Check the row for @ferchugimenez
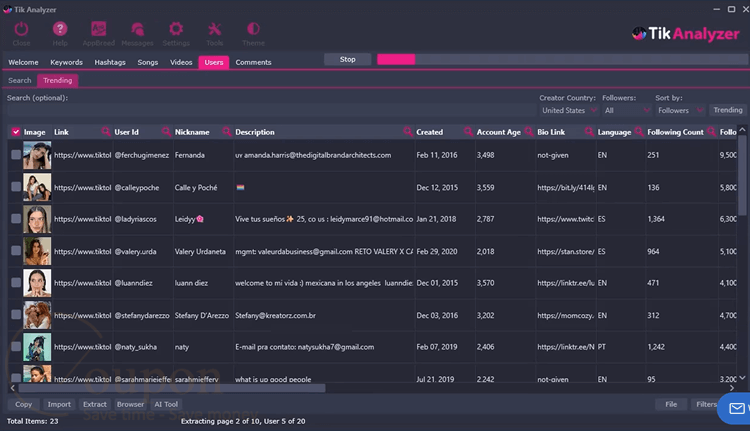The image size is (750, 431). point(16,155)
